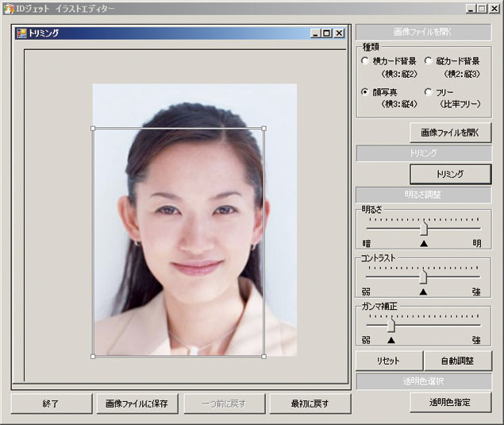Click the 明るさ brightness slider
The width and height of the screenshot is (504, 425).
(424, 228)
